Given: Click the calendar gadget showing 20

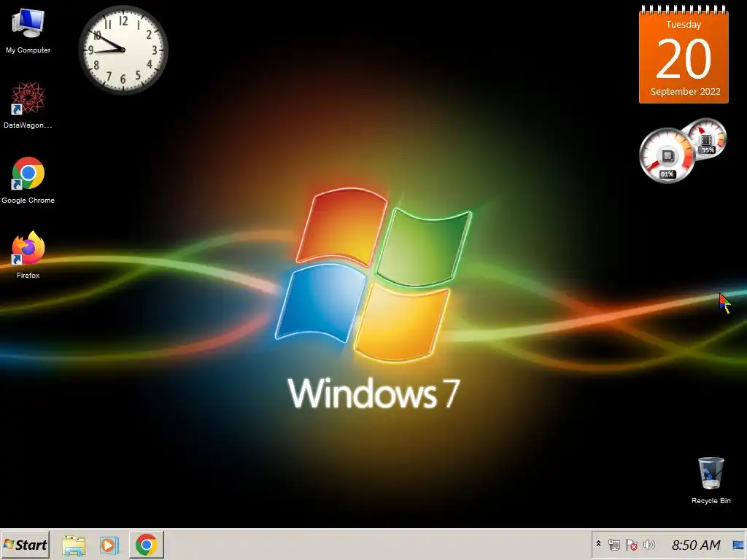Looking at the screenshot, I should pos(684,55).
